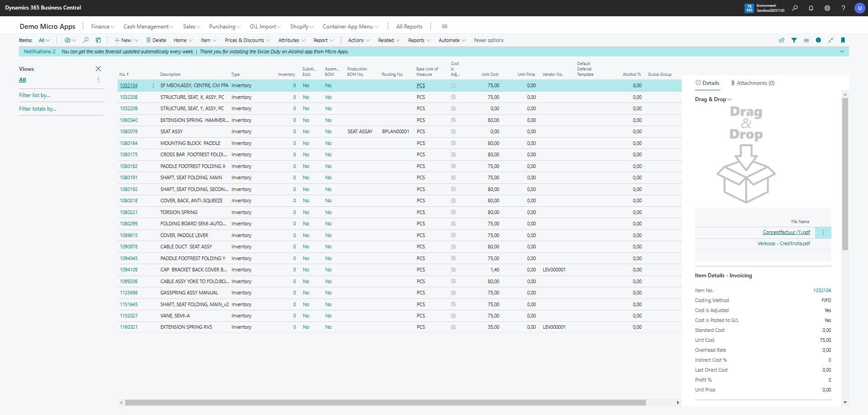Search the item list with magnifier icon
The width and height of the screenshot is (868, 415).
pos(86,40)
